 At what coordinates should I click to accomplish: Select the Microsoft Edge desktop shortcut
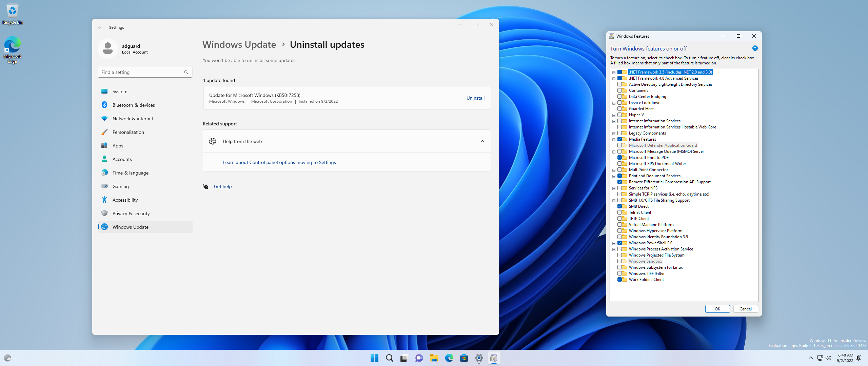pos(13,50)
